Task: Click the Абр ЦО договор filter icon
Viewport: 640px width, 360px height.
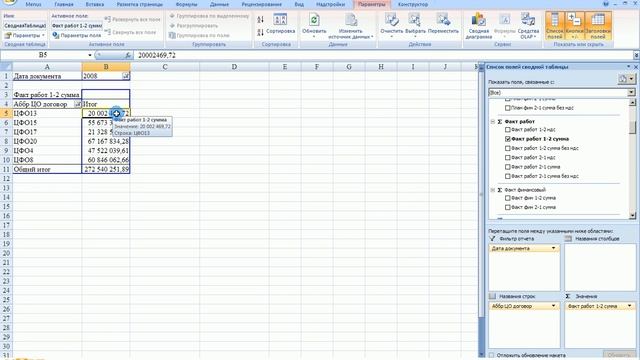Action: tap(77, 104)
